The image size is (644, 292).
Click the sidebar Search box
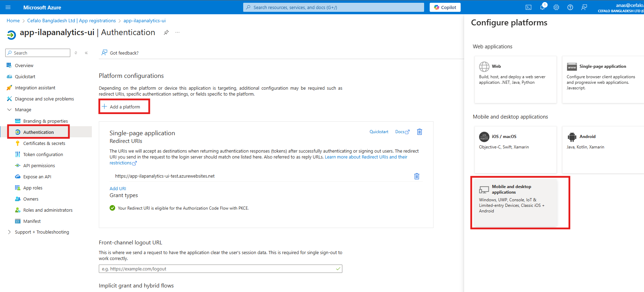click(x=38, y=53)
